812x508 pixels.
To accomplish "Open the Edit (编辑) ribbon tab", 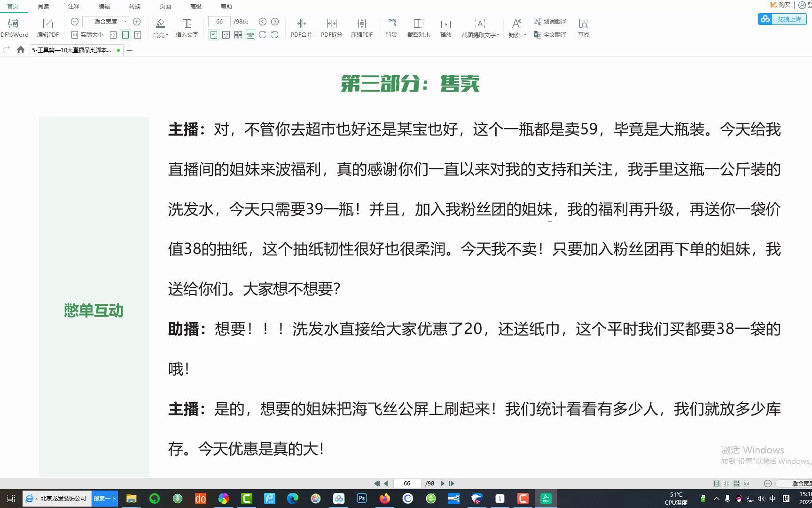I will pyautogui.click(x=104, y=6).
